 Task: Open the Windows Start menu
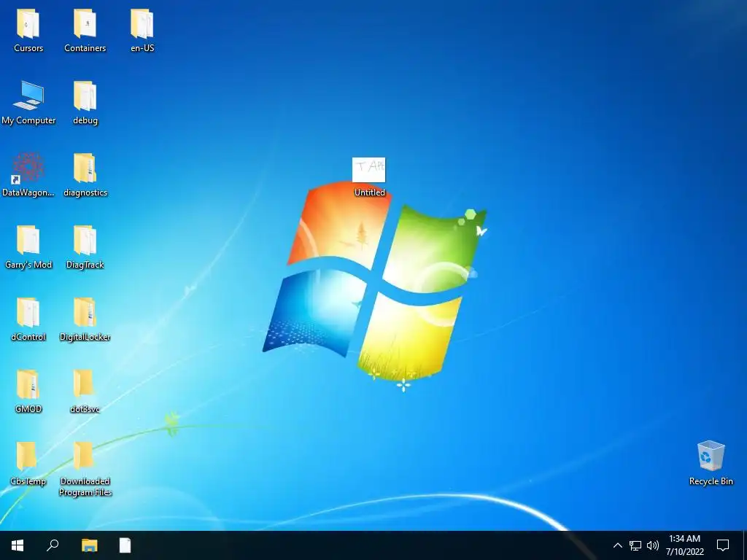point(18,545)
